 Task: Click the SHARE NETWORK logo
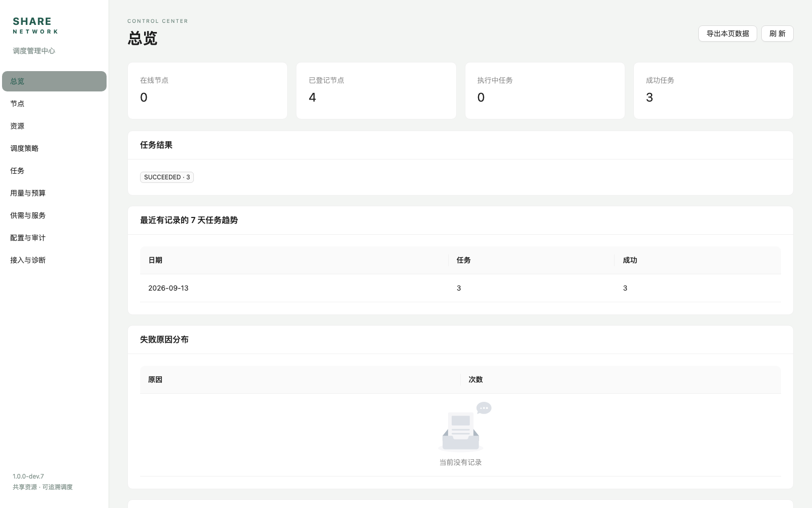click(x=36, y=25)
